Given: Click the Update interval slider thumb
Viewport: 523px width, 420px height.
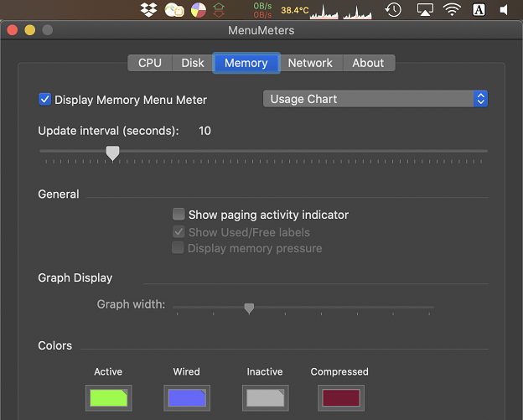Looking at the screenshot, I should (x=113, y=153).
